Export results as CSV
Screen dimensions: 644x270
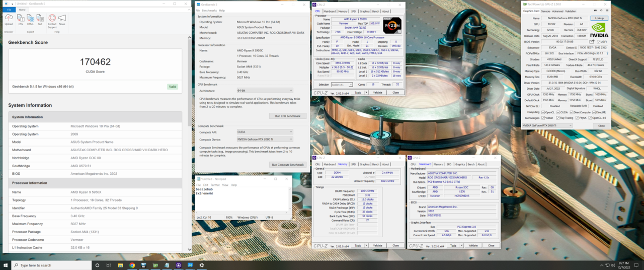click(x=21, y=19)
